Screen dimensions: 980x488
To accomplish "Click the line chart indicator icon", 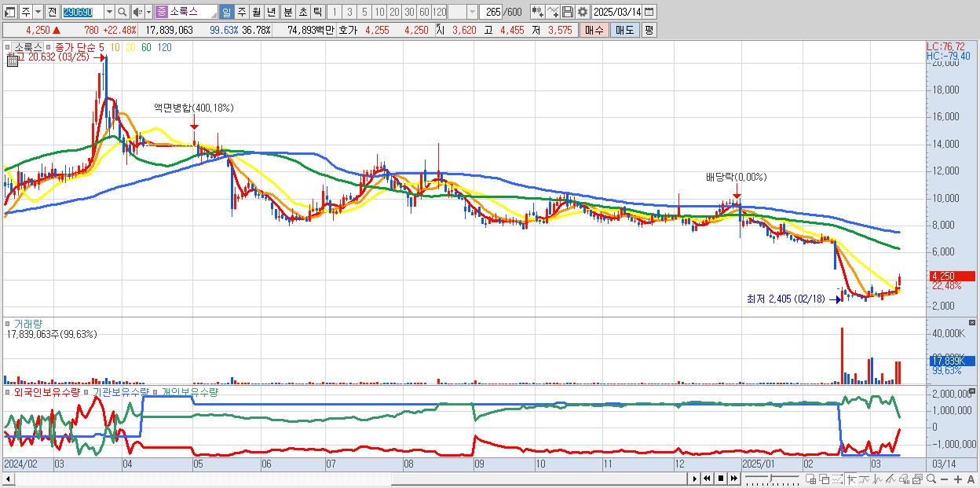I will (x=553, y=12).
